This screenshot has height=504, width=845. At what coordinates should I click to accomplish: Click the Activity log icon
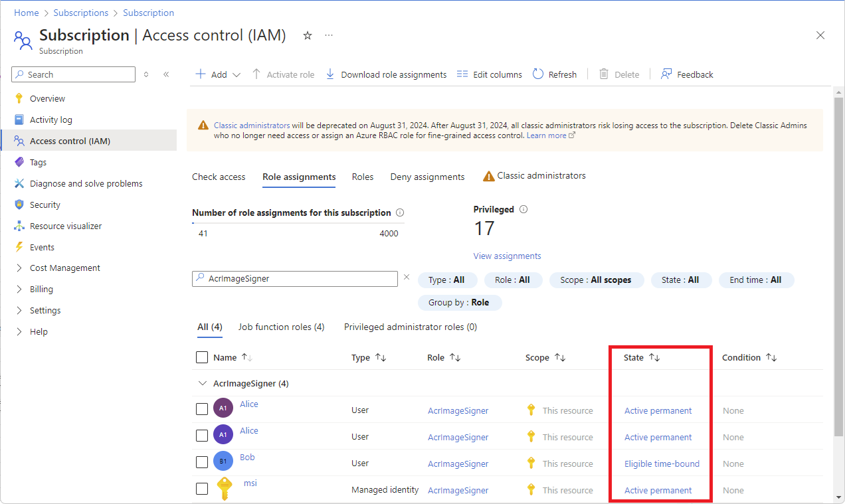point(19,120)
